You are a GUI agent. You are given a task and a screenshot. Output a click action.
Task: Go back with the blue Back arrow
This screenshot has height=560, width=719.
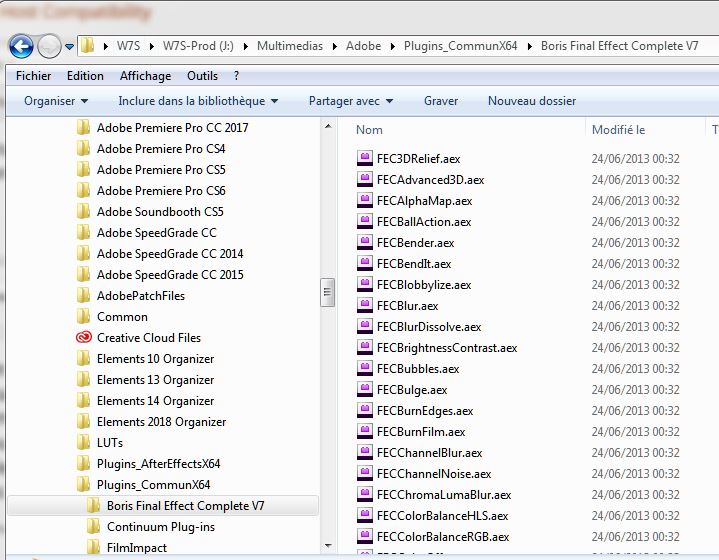pyautogui.click(x=21, y=46)
